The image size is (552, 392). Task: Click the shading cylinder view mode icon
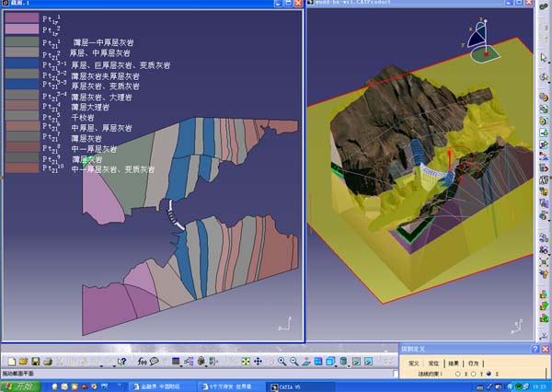coord(343,362)
